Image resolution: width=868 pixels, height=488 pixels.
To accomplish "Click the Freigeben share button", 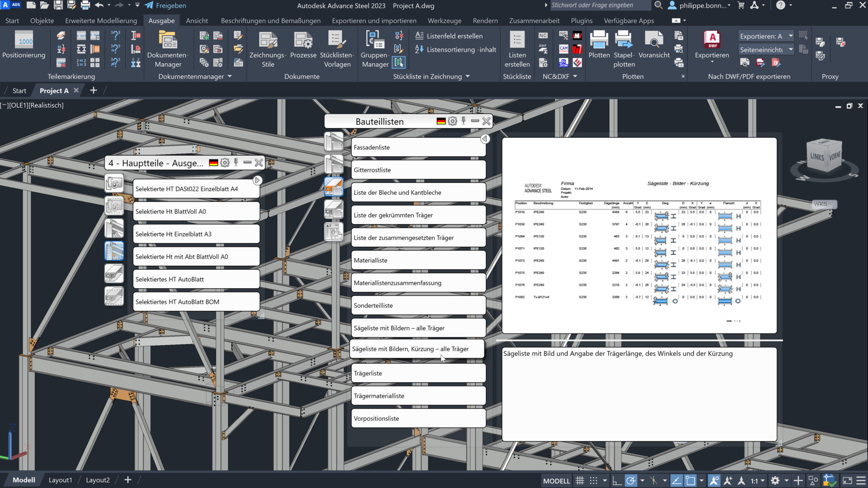I will coord(165,5).
